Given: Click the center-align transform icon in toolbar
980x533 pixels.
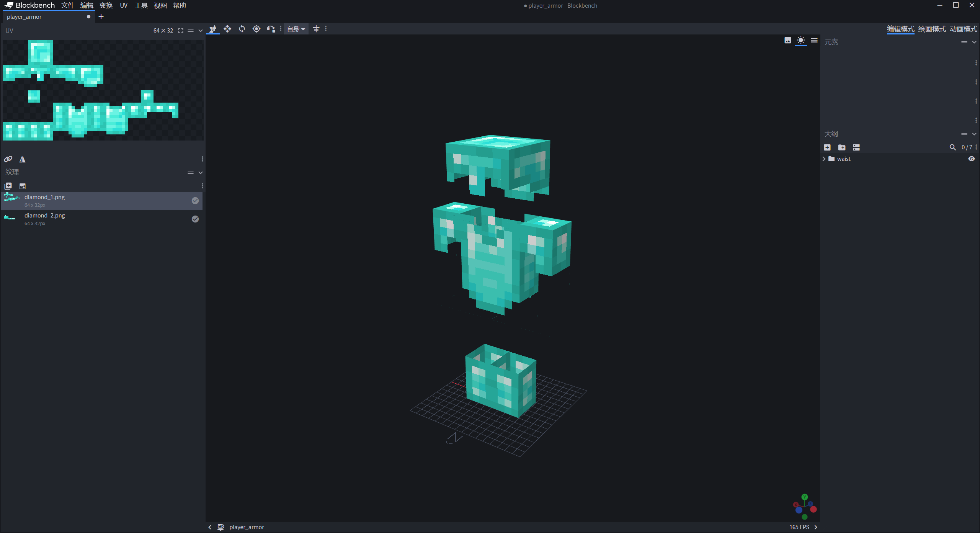Looking at the screenshot, I should (x=316, y=29).
